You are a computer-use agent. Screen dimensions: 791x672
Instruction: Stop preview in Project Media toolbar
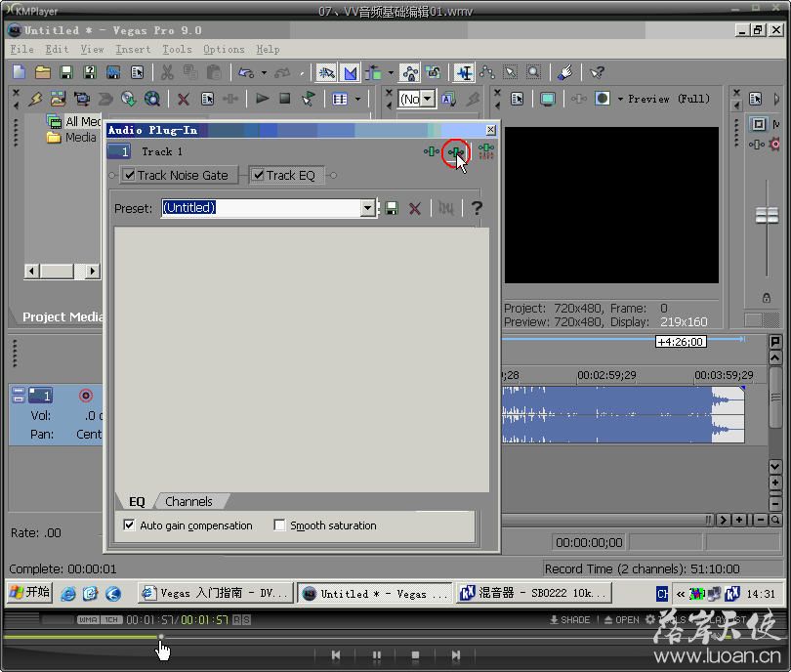click(x=284, y=98)
